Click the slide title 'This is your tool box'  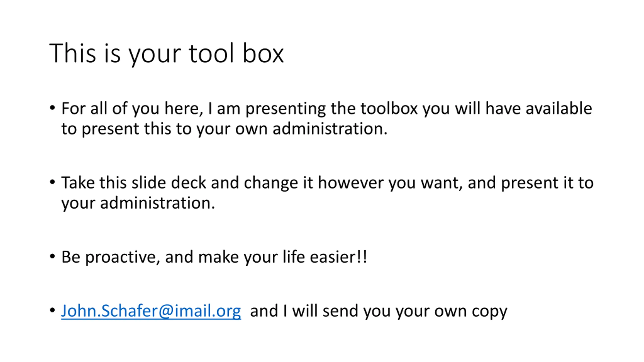pyautogui.click(x=166, y=54)
